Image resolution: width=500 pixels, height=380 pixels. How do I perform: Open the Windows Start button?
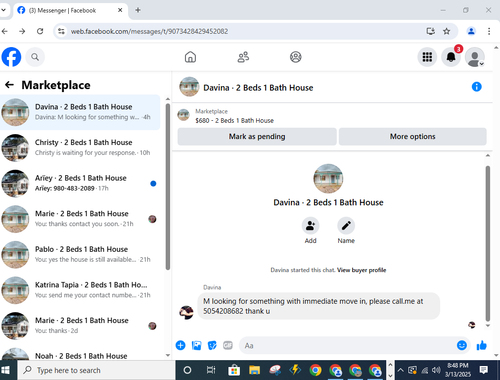click(x=6, y=370)
